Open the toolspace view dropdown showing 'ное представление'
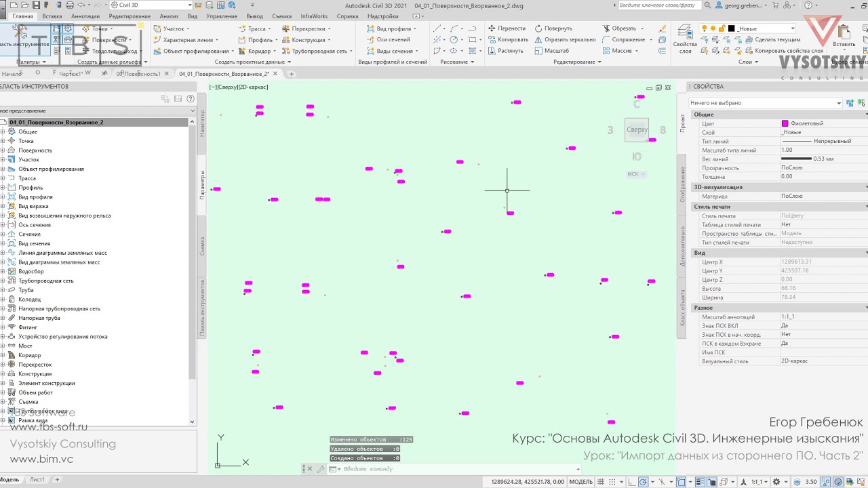The width and height of the screenshot is (868, 488). (98, 110)
